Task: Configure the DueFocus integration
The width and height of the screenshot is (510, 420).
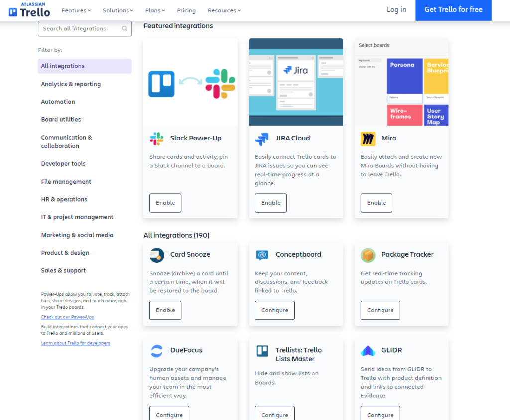Action: click(x=169, y=414)
